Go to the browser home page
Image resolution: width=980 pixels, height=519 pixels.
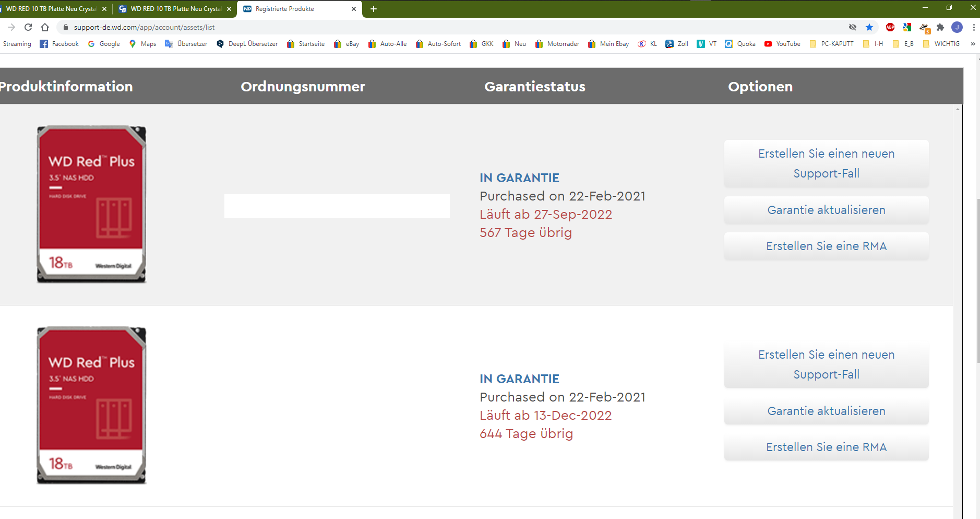(45, 27)
